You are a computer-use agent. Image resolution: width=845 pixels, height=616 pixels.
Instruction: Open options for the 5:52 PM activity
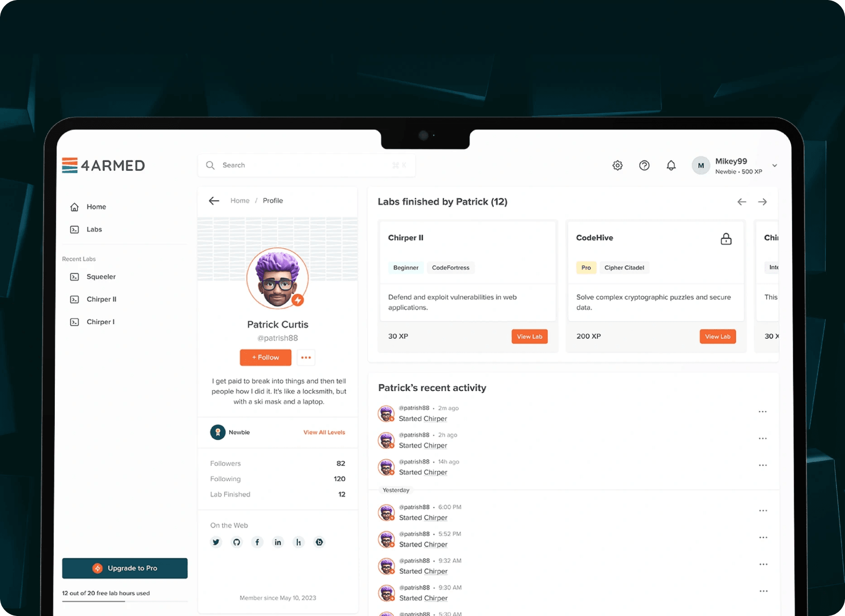[x=763, y=537]
